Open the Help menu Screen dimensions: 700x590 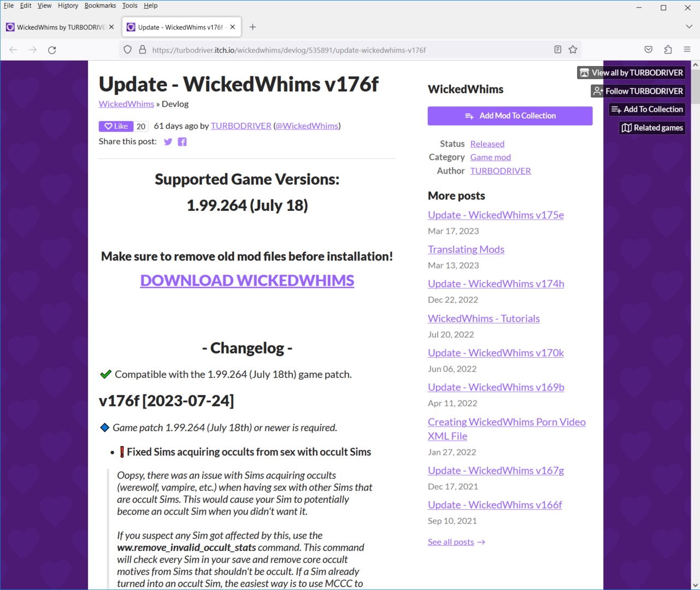pos(150,5)
